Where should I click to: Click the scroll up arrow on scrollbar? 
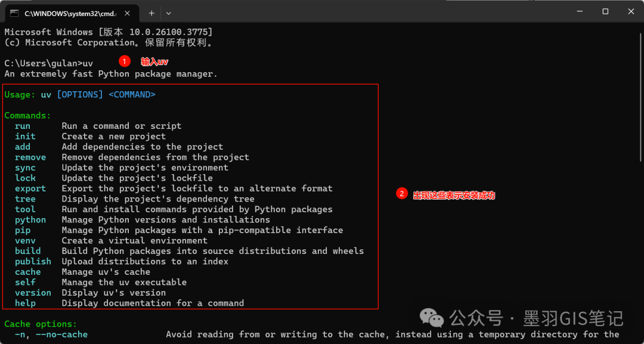pyautogui.click(x=640, y=27)
